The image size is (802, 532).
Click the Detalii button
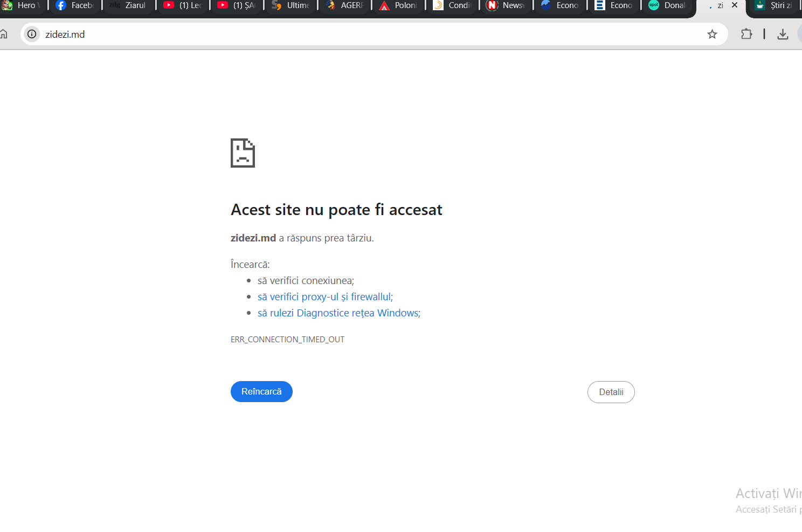(611, 392)
